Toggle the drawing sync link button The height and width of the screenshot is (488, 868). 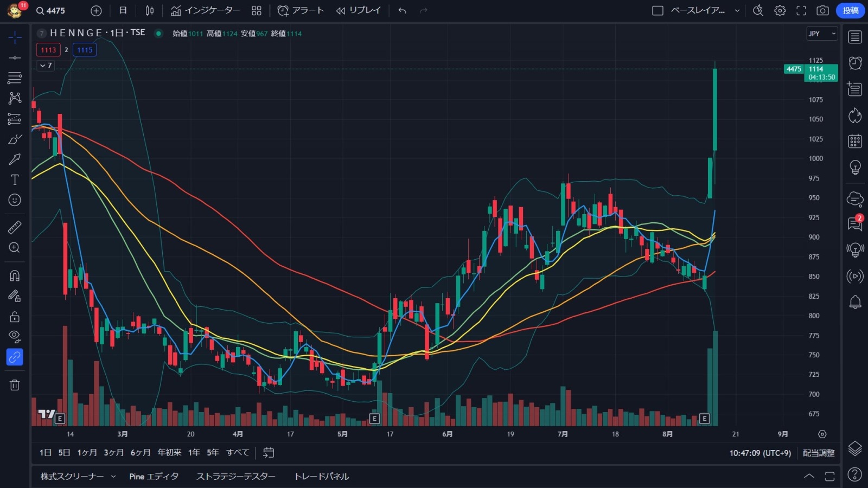[15, 357]
